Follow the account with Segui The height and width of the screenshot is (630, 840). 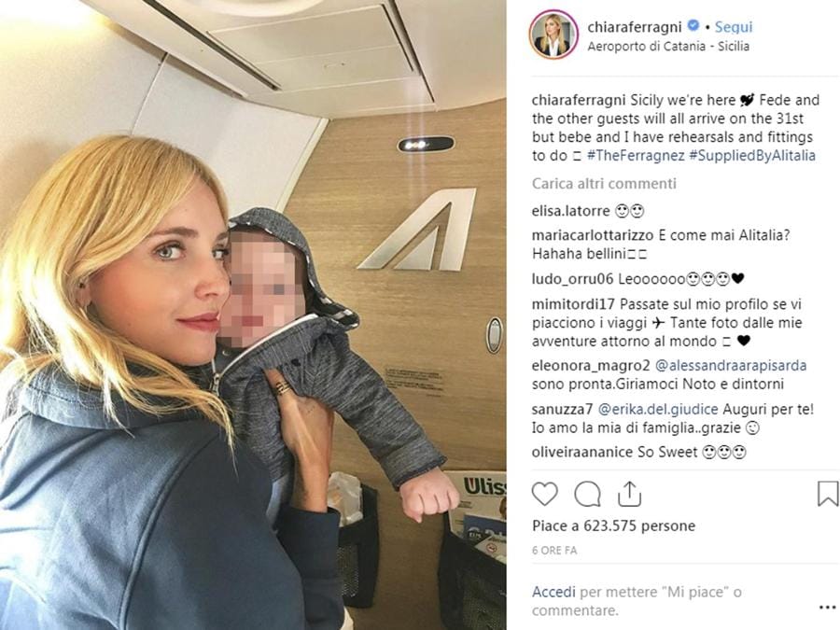tap(734, 26)
